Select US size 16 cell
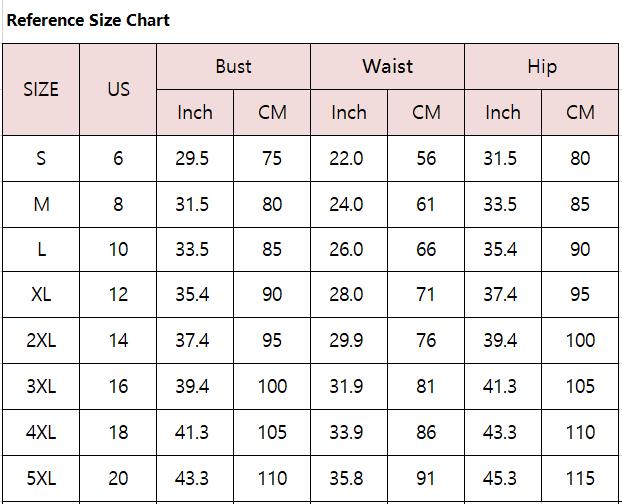Image resolution: width=622 pixels, height=504 pixels. (x=118, y=386)
